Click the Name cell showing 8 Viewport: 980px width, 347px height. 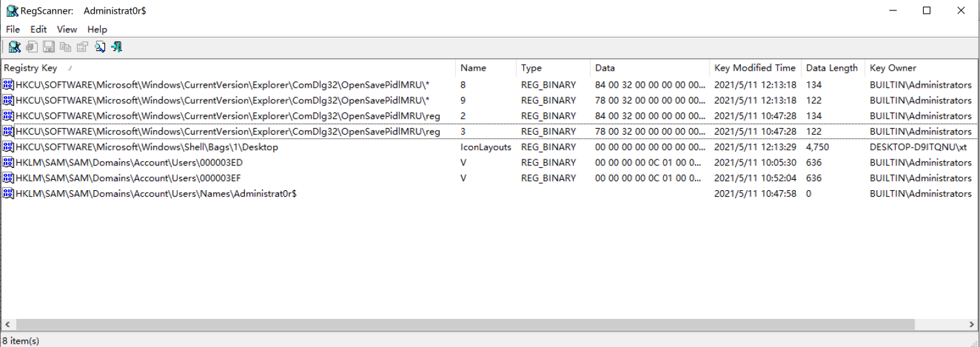point(463,85)
